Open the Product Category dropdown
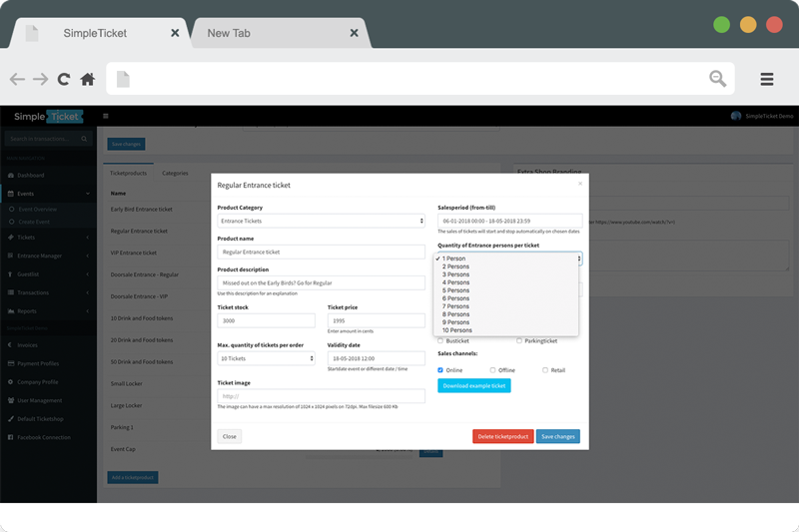Viewport: 799px width, 532px height. click(x=321, y=221)
